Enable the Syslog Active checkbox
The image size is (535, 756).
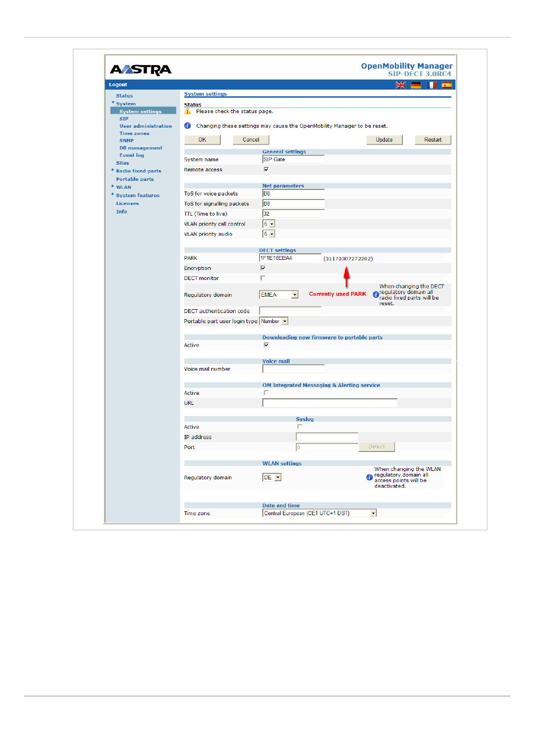(300, 427)
